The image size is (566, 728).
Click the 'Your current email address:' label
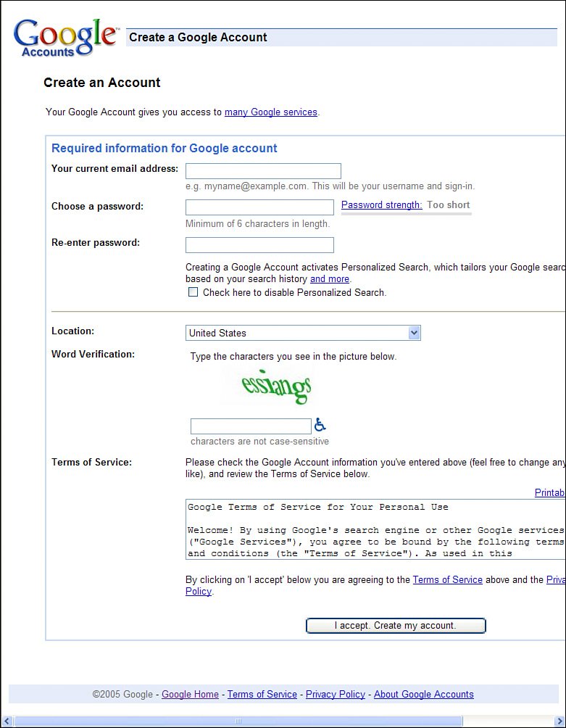(x=115, y=168)
